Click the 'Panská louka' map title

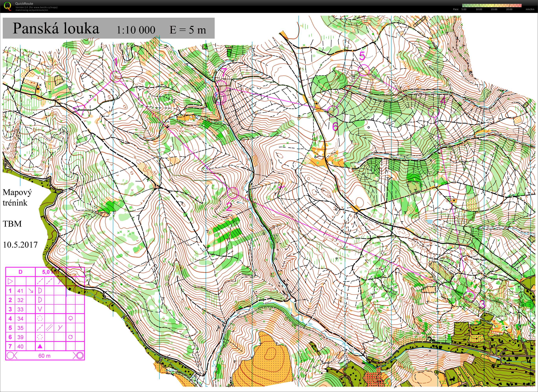click(56, 28)
